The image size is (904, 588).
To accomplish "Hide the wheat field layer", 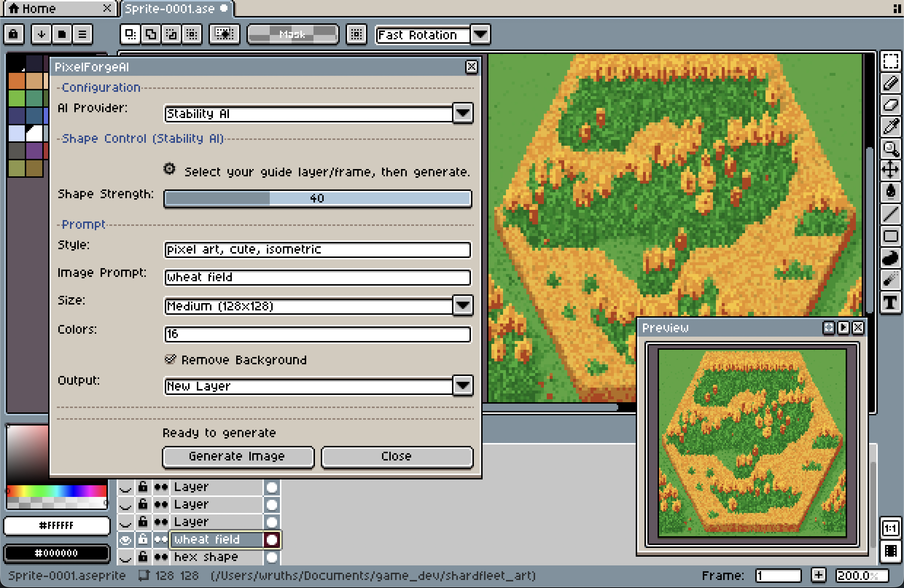I will tap(125, 540).
